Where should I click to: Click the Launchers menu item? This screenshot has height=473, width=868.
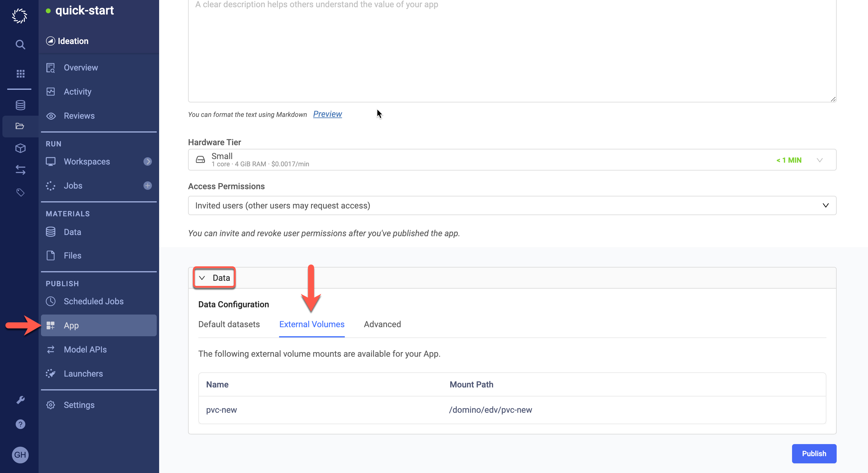[83, 373]
